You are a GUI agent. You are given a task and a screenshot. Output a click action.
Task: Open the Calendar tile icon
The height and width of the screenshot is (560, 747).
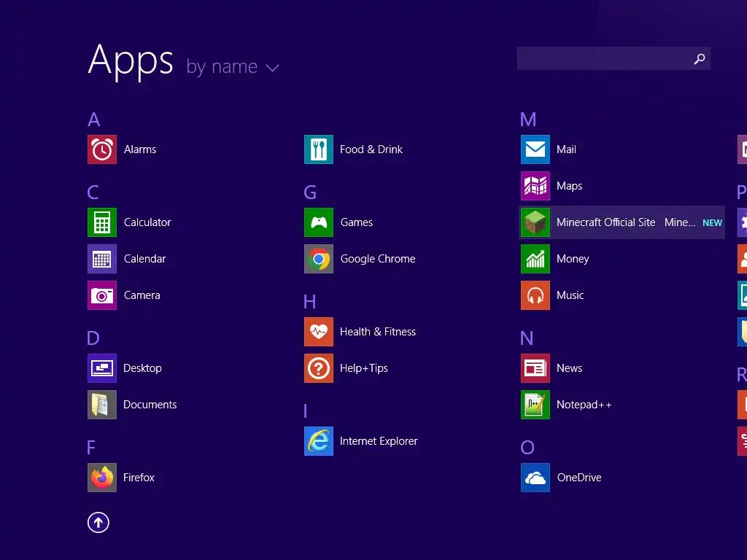tap(102, 259)
